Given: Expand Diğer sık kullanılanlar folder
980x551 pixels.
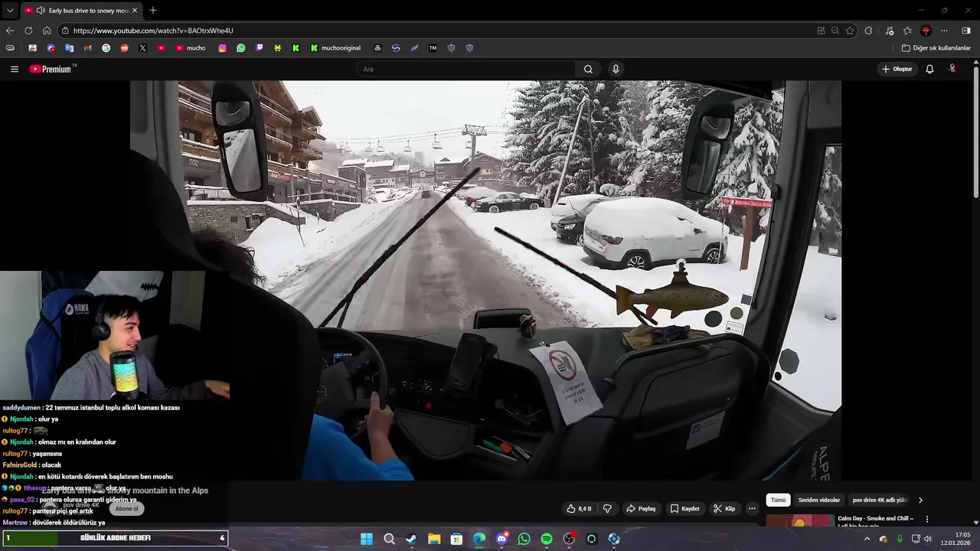Looking at the screenshot, I should (936, 47).
